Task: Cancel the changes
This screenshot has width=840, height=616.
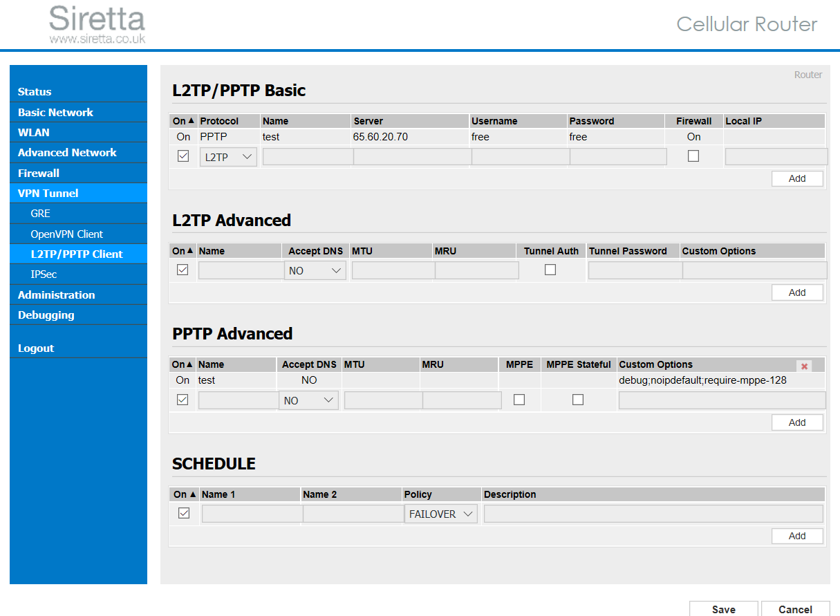Action: point(796,609)
